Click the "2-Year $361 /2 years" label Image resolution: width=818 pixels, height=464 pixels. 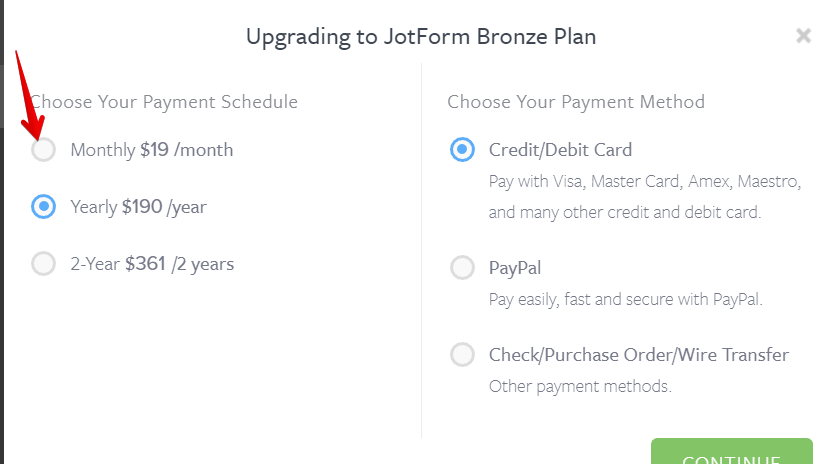point(152,264)
